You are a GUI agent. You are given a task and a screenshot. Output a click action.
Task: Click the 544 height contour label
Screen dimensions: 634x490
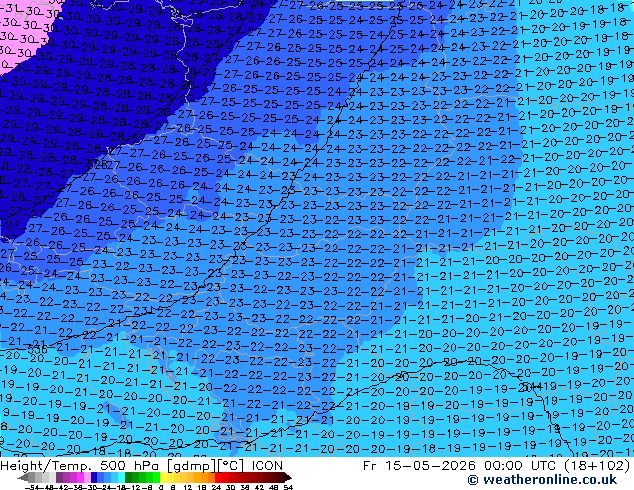point(531,387)
